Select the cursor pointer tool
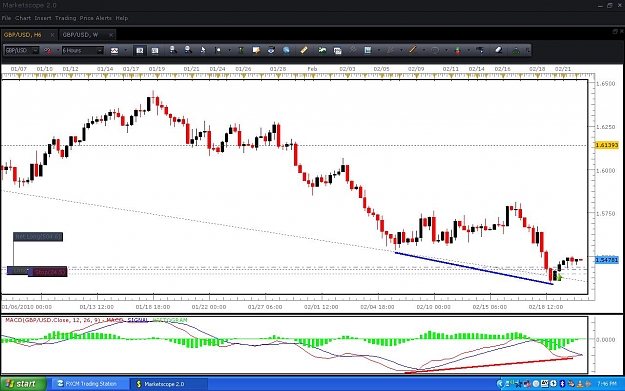The height and width of the screenshot is (391, 625). [202, 50]
